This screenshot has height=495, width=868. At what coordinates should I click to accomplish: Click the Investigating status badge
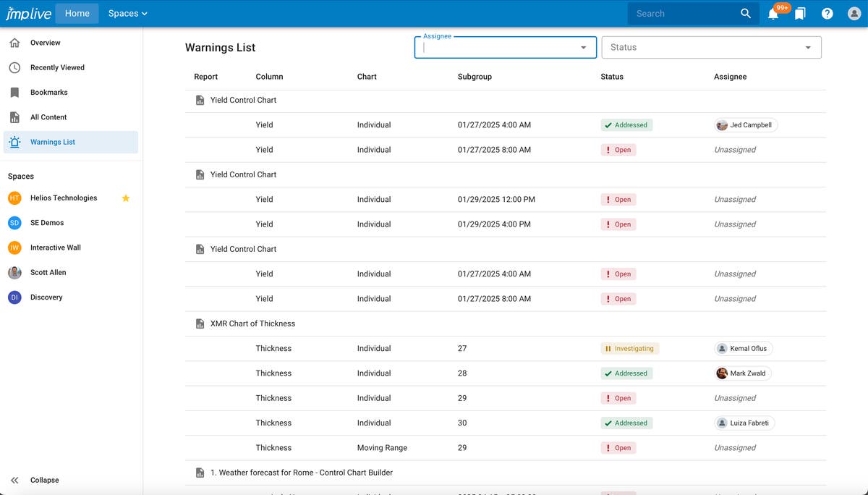click(x=629, y=349)
